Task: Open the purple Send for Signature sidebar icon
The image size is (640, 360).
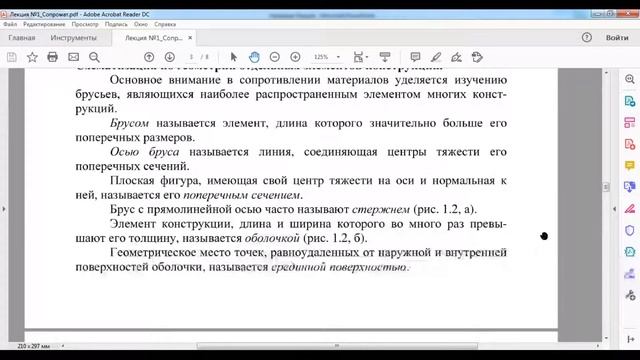Action: 630,273
